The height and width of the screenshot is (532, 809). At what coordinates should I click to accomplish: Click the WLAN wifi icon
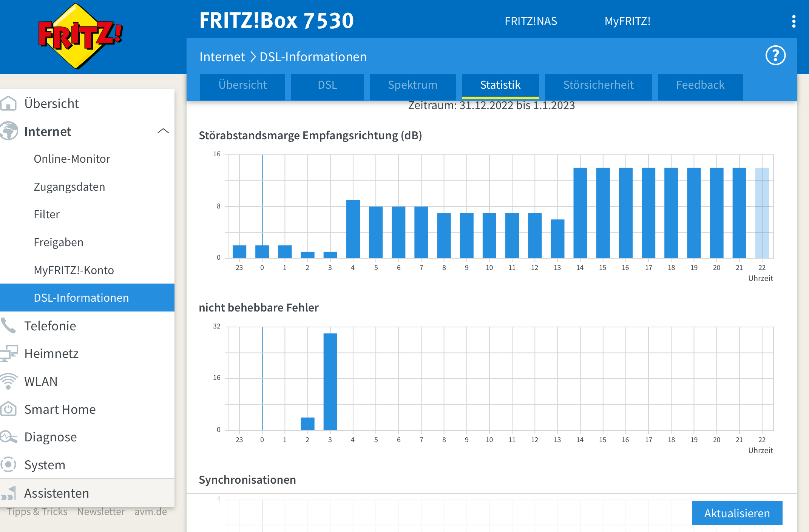point(8,381)
